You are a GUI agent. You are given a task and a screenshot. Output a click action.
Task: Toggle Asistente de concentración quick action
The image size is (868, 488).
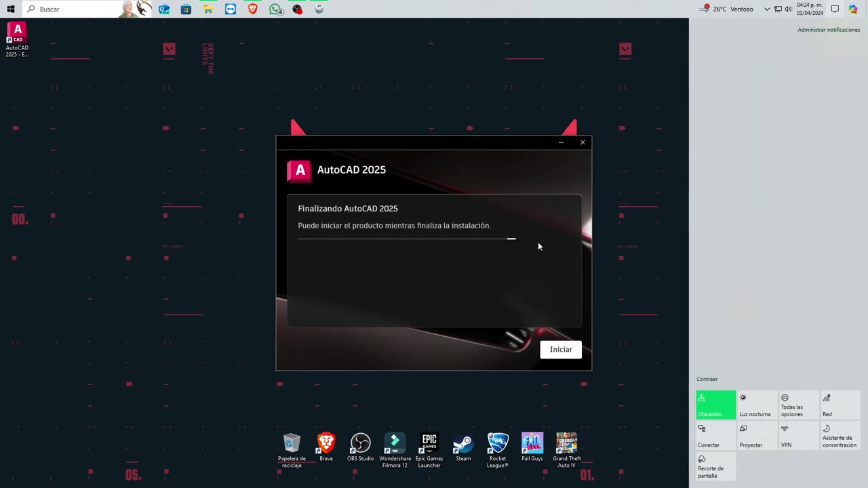[x=840, y=435]
